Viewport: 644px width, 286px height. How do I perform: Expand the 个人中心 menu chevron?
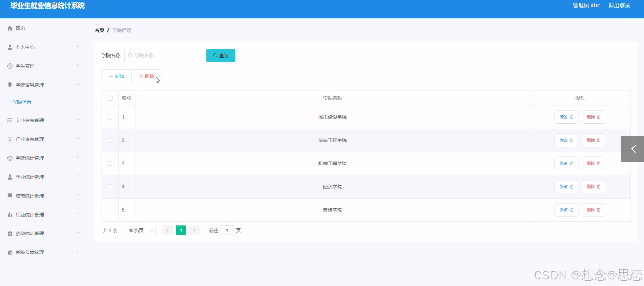78,47
